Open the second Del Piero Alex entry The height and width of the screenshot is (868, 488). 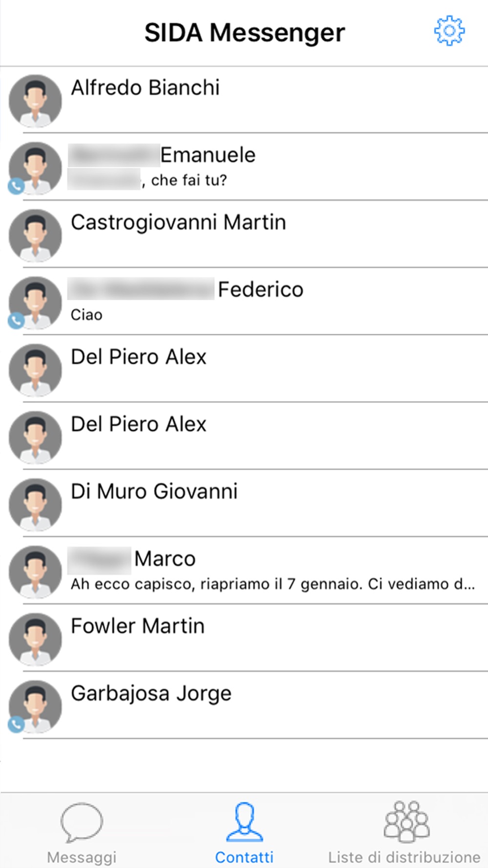[x=244, y=436]
